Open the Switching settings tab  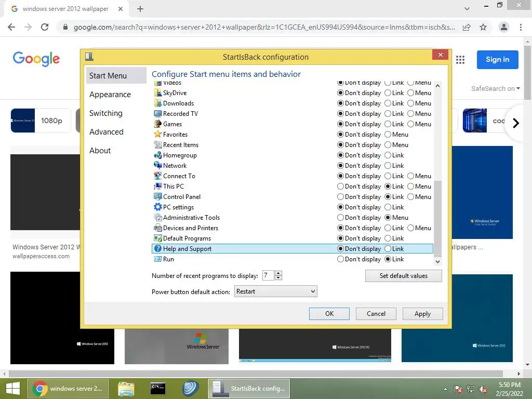(x=106, y=113)
